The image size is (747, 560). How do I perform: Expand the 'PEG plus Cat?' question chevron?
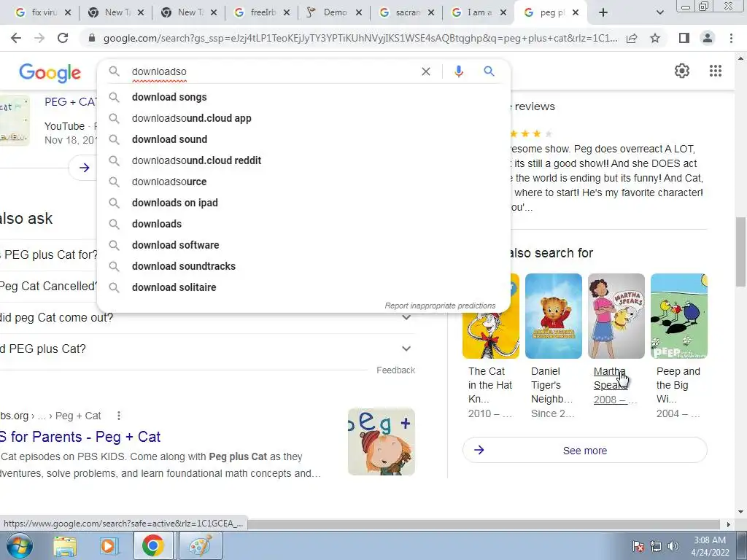click(406, 349)
